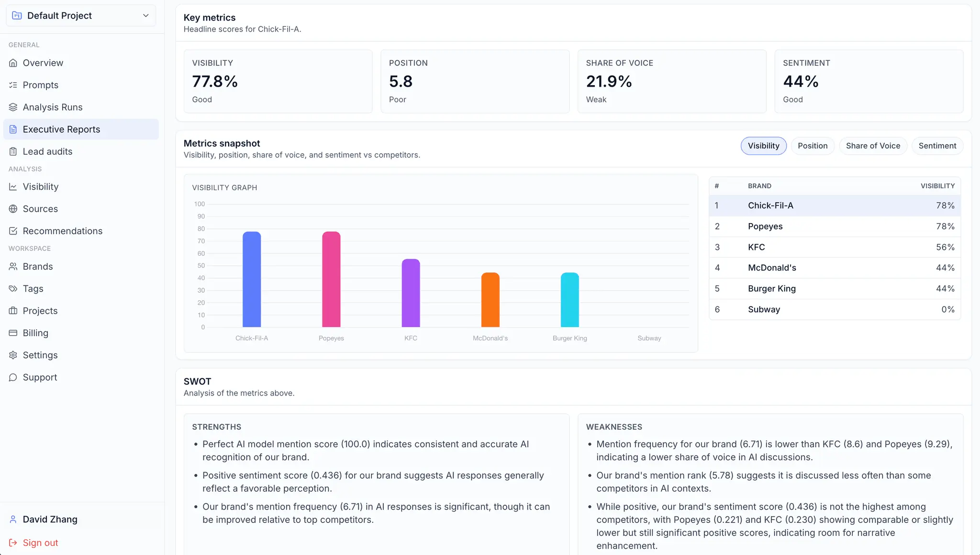
Task: Click the STRENGTHS panel heading
Action: (x=217, y=427)
